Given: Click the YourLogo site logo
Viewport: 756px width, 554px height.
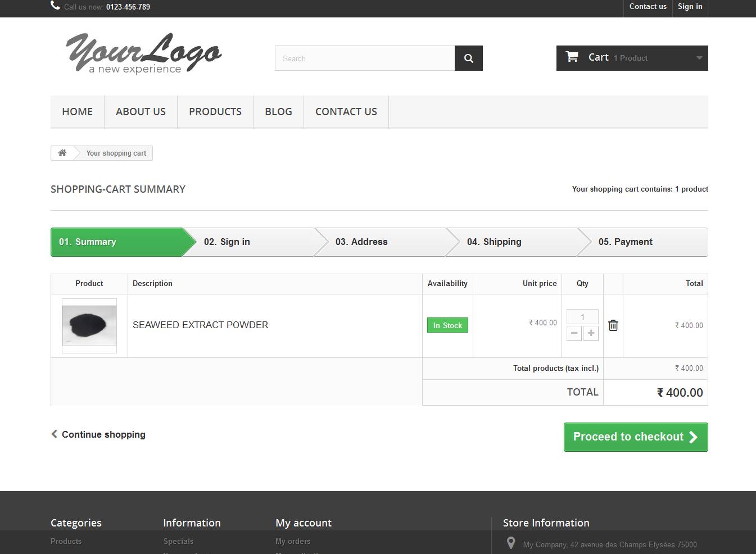Looking at the screenshot, I should (143, 54).
